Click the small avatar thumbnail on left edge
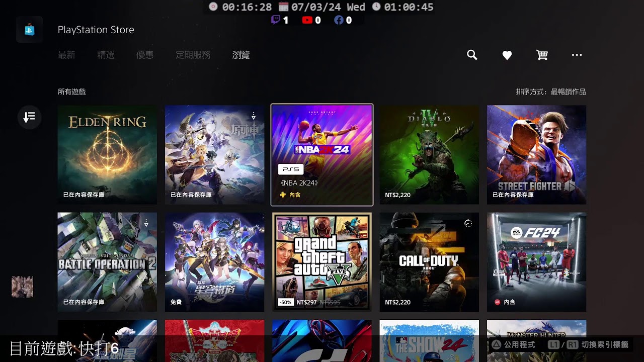Screen dimensions: 644x362 23,287
